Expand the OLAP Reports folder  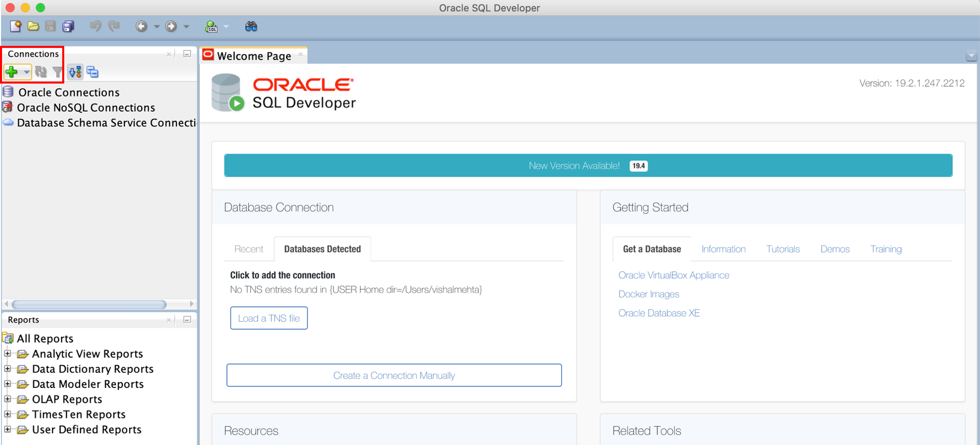coord(8,399)
